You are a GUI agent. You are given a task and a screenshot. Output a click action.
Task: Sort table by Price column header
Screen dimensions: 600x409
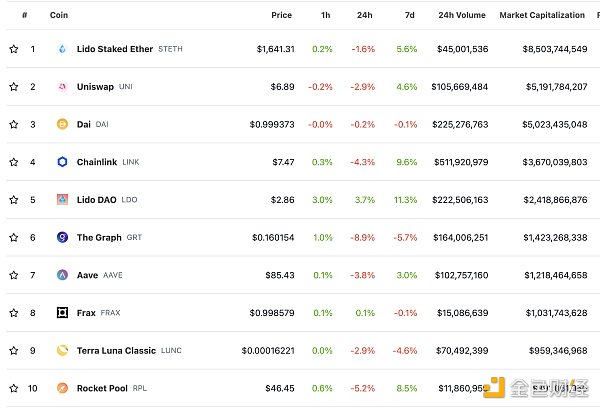coord(281,15)
